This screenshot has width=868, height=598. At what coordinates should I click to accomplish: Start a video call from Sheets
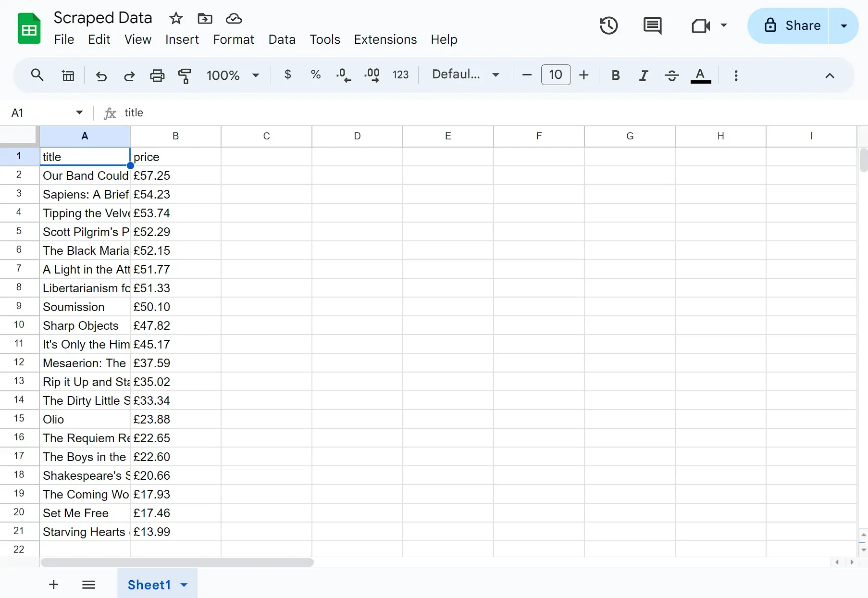701,25
